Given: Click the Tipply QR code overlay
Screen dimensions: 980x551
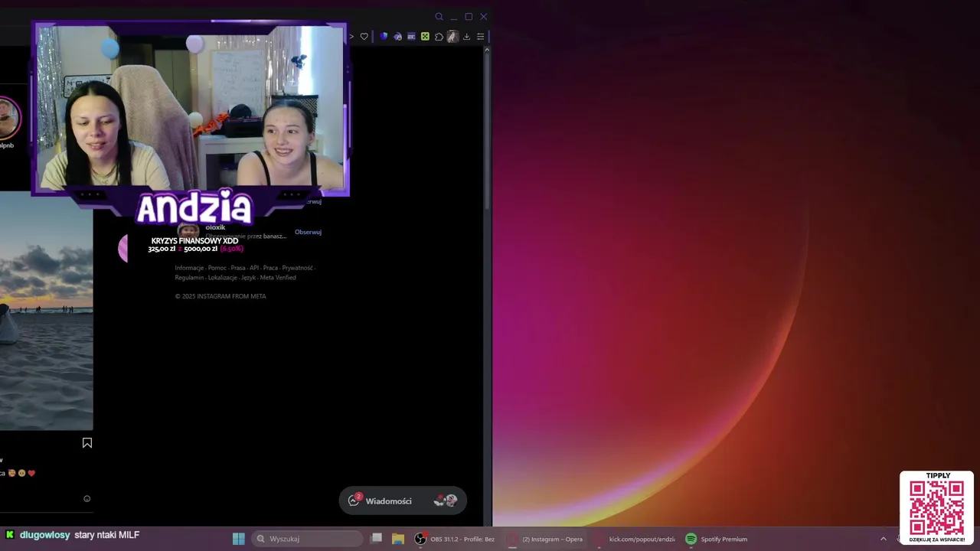Looking at the screenshot, I should pos(936,507).
